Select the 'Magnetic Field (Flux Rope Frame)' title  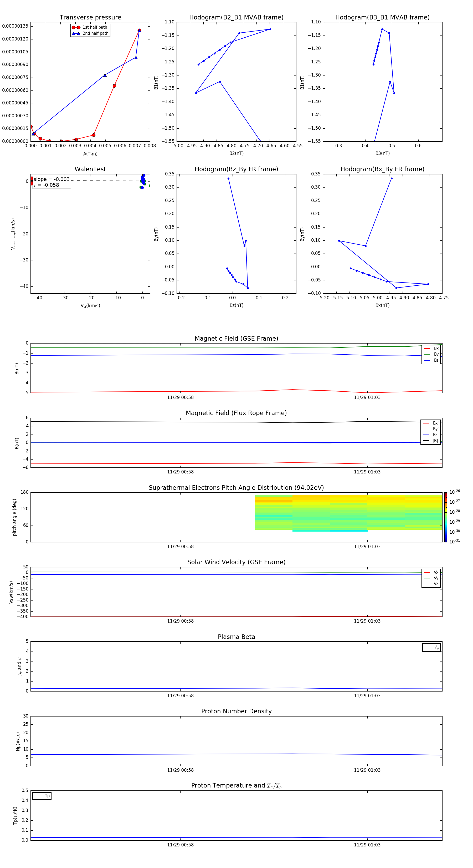click(236, 413)
